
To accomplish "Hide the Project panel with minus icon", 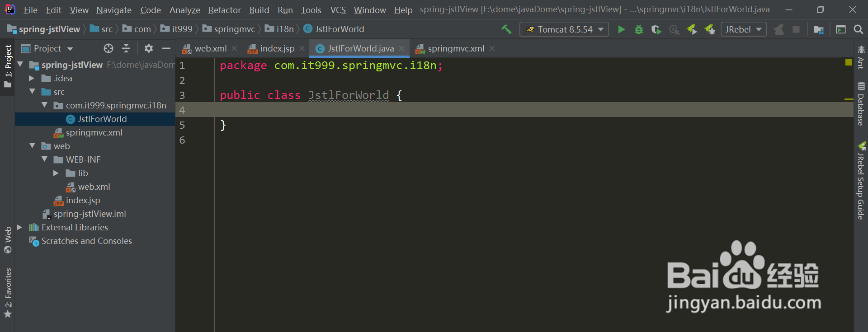I will click(166, 48).
